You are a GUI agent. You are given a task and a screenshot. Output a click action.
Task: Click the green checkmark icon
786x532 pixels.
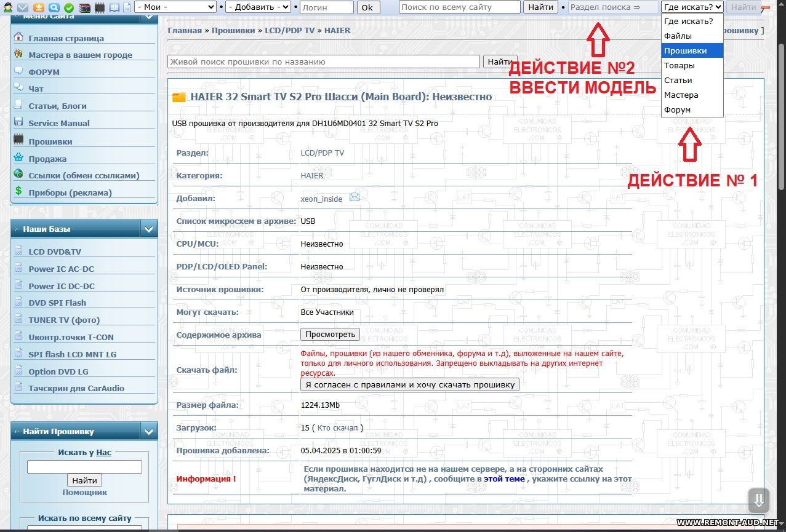[69, 7]
